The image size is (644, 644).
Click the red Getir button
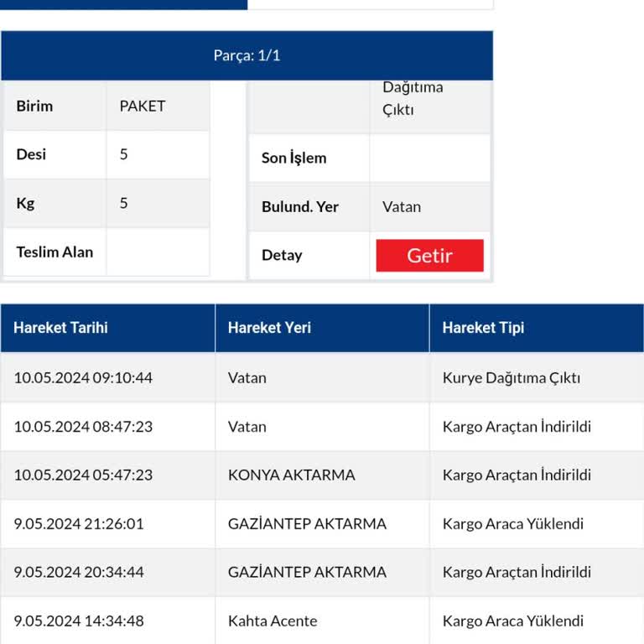(x=429, y=256)
